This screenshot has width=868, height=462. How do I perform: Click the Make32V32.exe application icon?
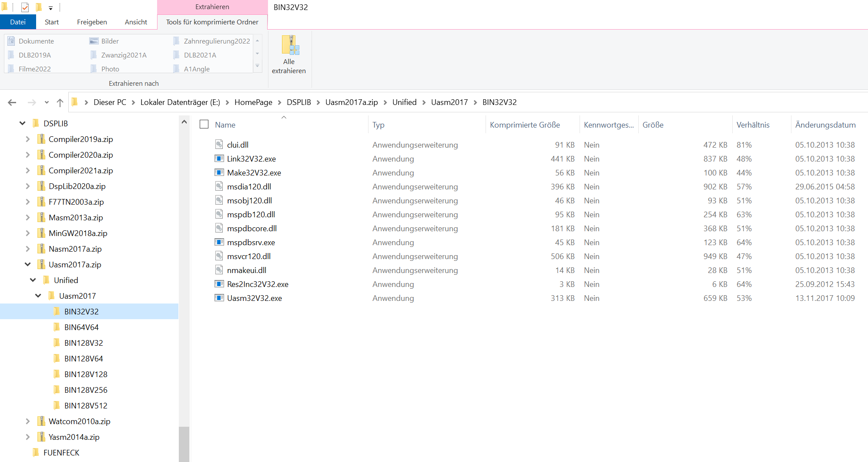click(x=219, y=172)
